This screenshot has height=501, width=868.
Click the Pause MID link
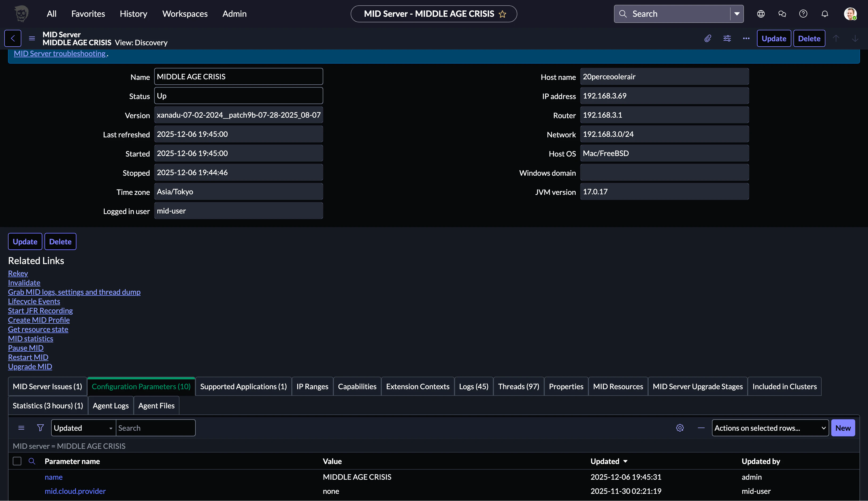(26, 348)
